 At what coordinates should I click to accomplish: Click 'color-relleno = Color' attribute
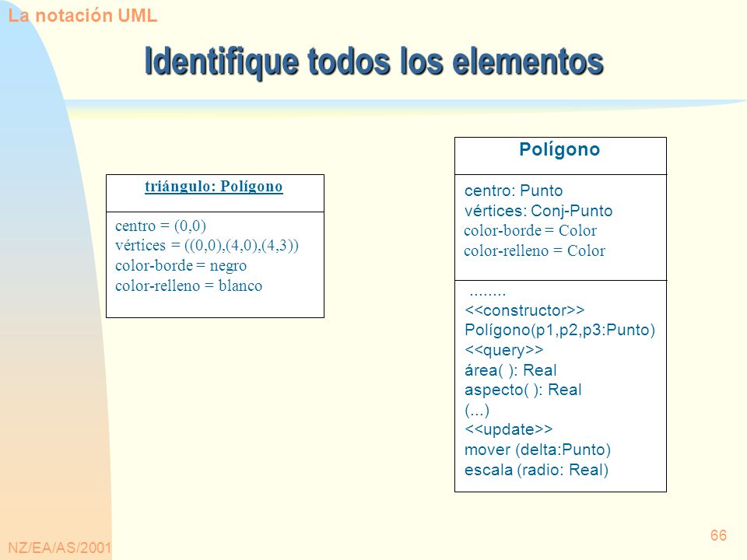pos(535,250)
